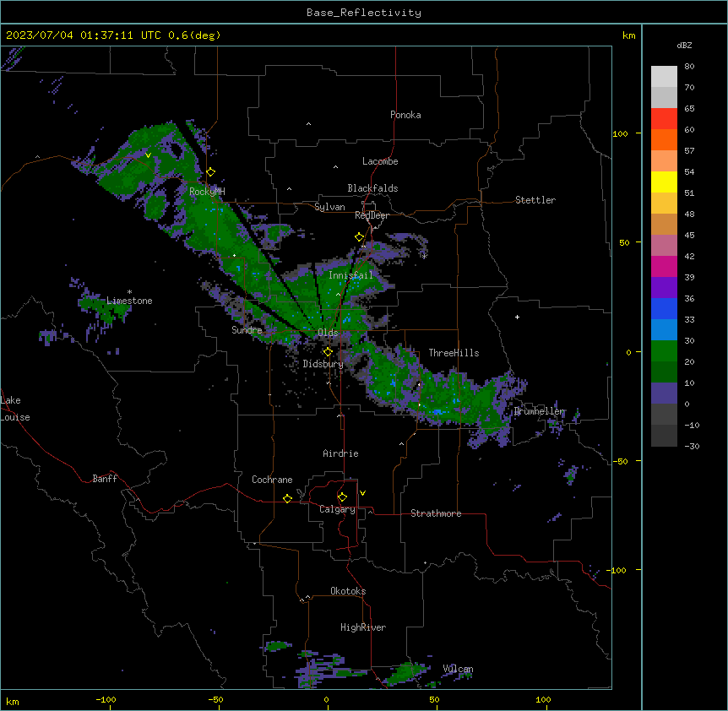
Task: Click the Sylvan label on map
Action: tap(329, 207)
